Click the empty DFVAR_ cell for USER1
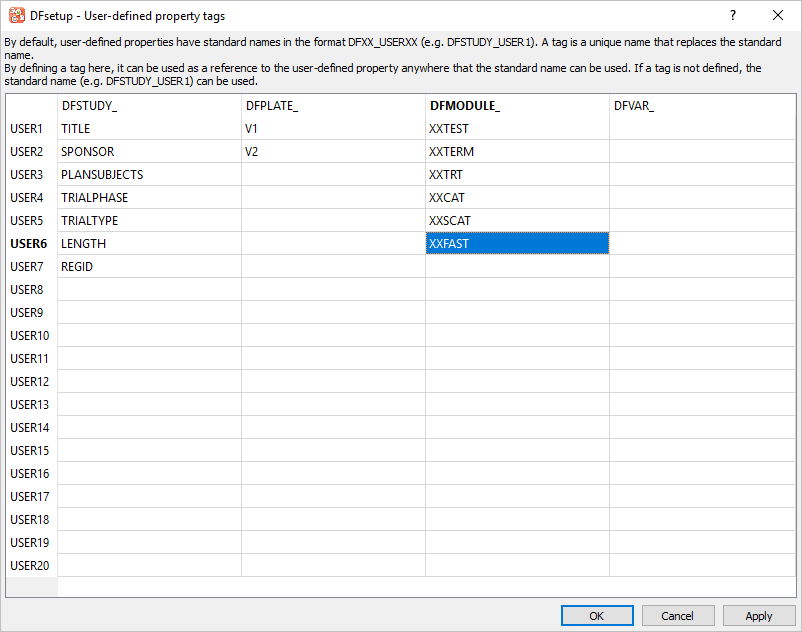The width and height of the screenshot is (802, 632). tap(702, 129)
